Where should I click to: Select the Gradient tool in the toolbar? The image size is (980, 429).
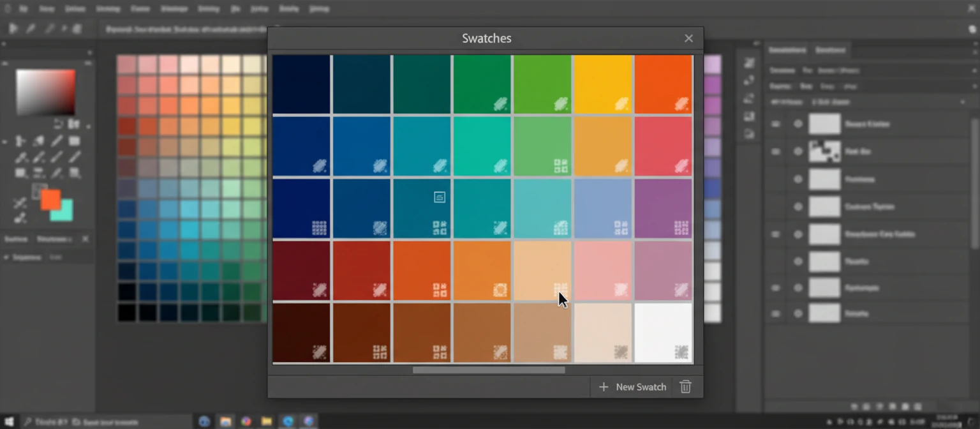(x=73, y=141)
